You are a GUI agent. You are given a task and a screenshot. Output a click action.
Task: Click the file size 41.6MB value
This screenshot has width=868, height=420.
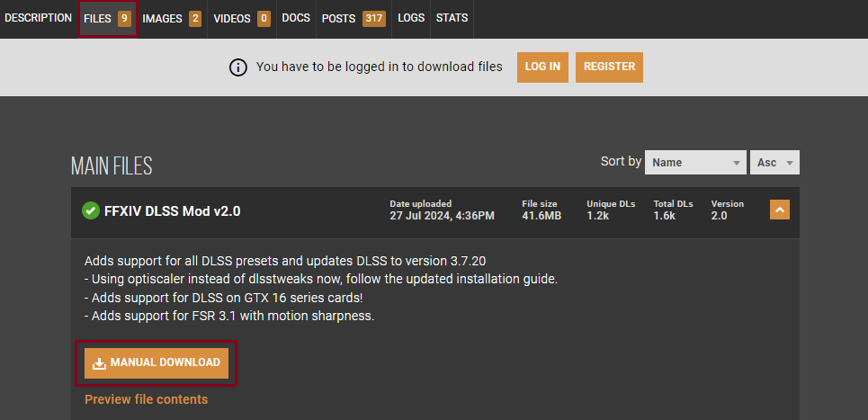point(541,216)
